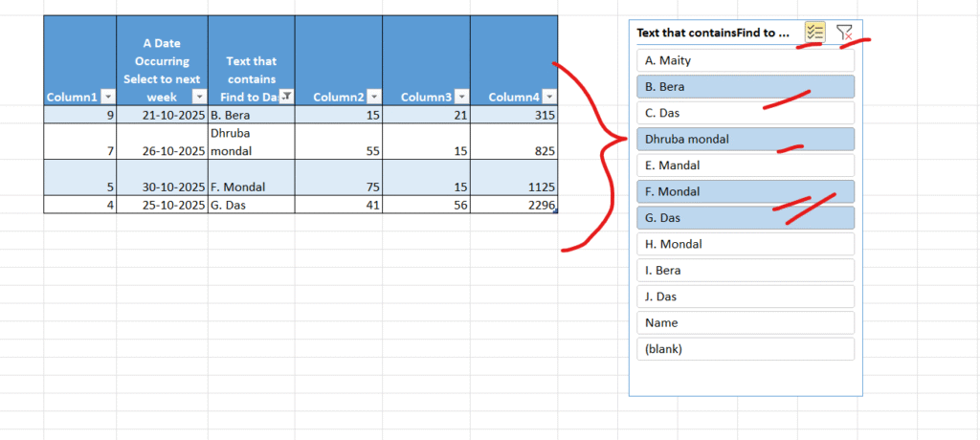Unselect F. Mondal in the slicer
This screenshot has width=980, height=440.
[745, 192]
